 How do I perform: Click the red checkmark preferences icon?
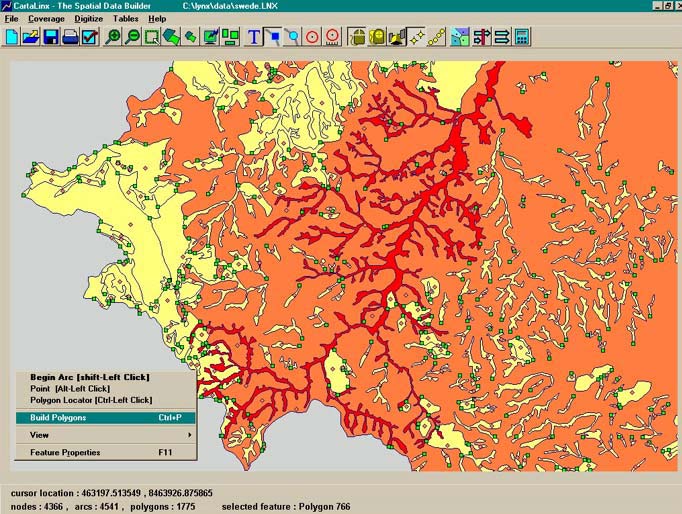[90, 37]
